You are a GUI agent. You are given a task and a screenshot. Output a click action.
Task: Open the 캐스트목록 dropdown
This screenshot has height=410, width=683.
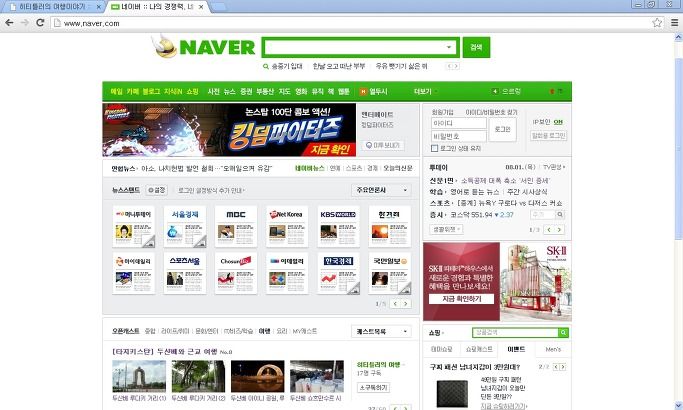tap(381, 332)
